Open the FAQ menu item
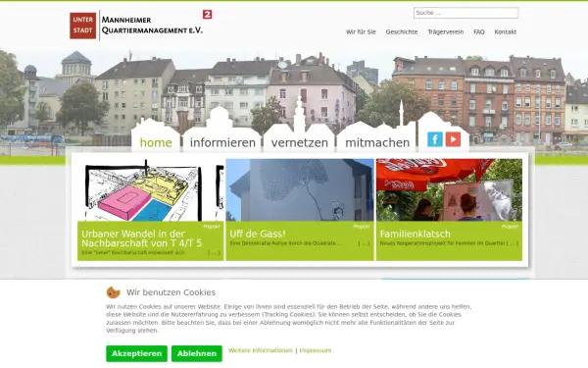The width and height of the screenshot is (588, 368). click(x=479, y=32)
